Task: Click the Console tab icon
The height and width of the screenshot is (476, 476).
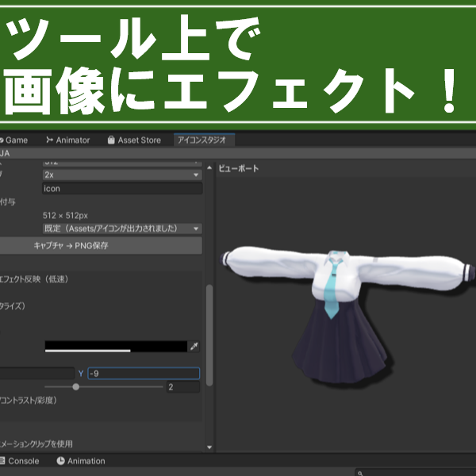Action: (x=2, y=461)
